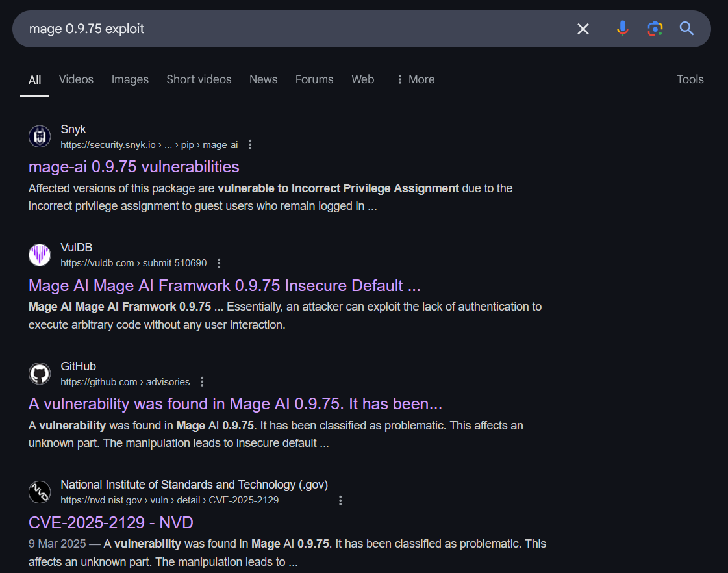This screenshot has height=573, width=728.
Task: Start voice search with the microphone icon
Action: point(623,29)
